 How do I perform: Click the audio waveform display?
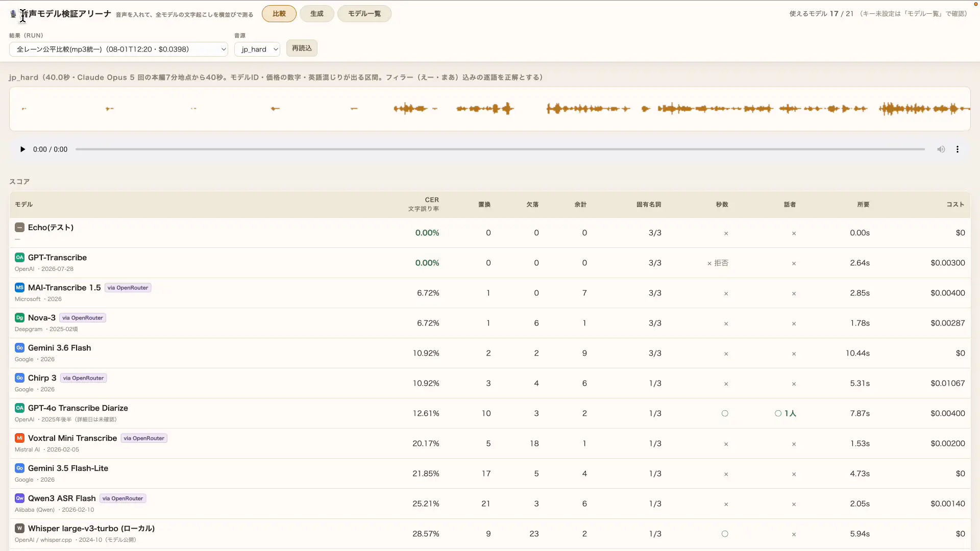(490, 109)
